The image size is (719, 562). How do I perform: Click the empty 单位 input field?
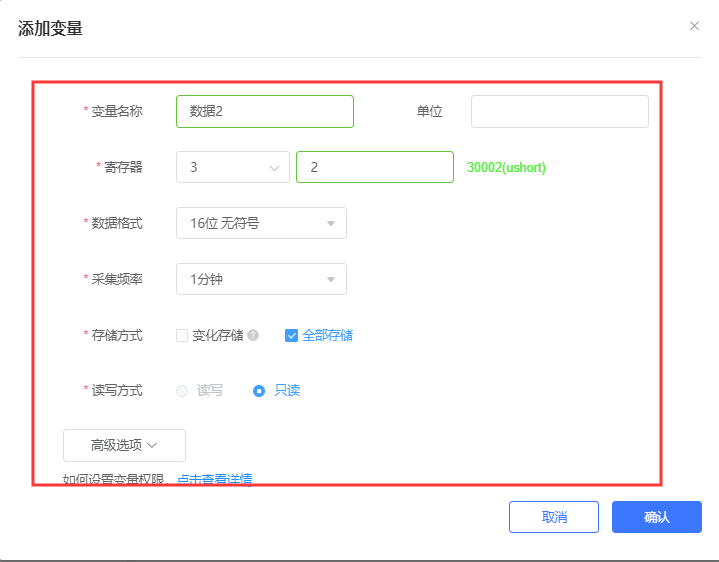tap(559, 112)
